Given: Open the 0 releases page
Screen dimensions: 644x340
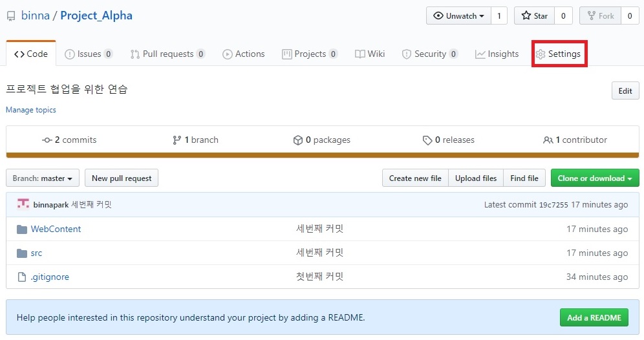Looking at the screenshot, I should click(448, 140).
